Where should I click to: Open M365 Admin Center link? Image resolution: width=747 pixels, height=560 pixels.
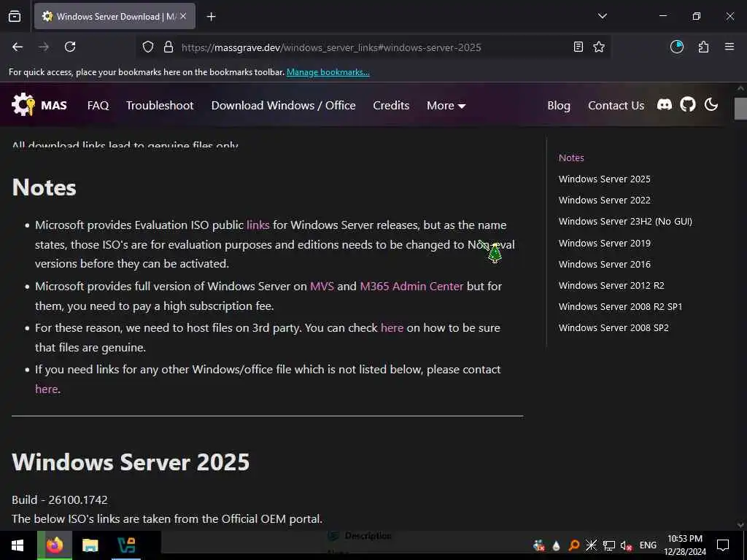click(x=411, y=286)
